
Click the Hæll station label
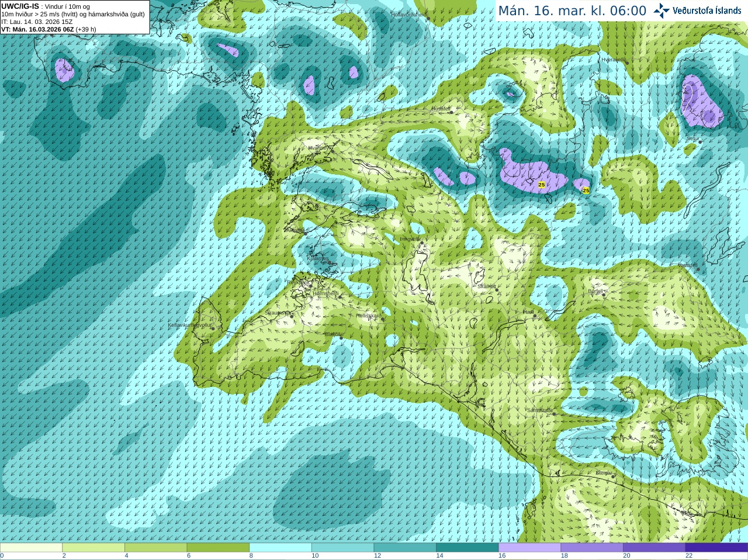528,313
